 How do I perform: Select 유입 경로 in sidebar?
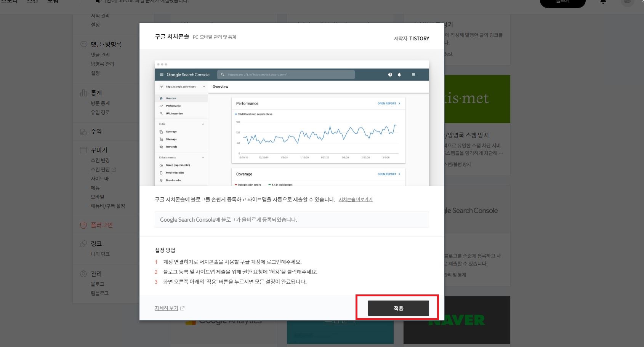click(x=100, y=112)
